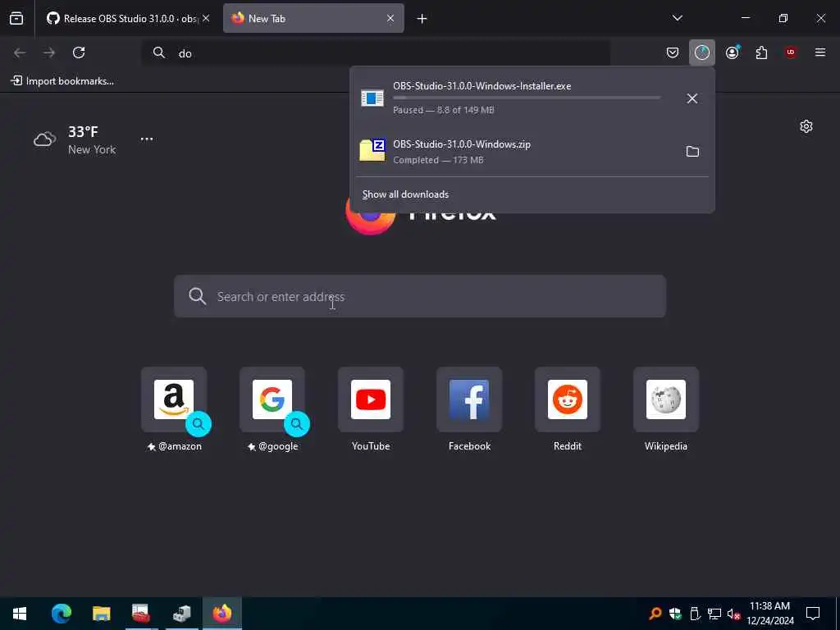Open new tab personalize gear icon
This screenshot has height=630, width=840.
pyautogui.click(x=806, y=126)
